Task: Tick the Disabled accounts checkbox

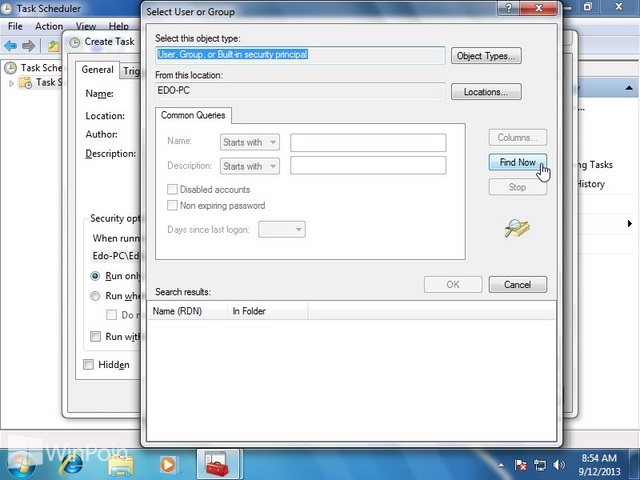Action: click(x=172, y=189)
